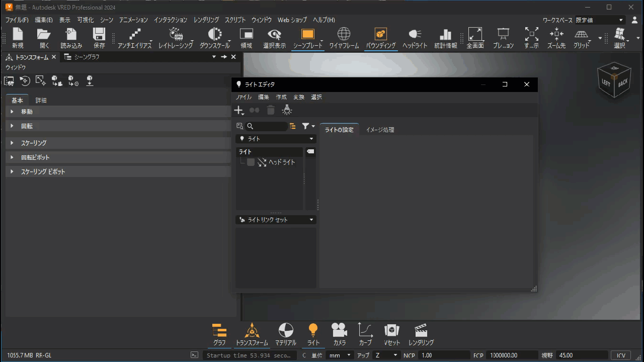Open the ウィンドウ menu of transform panel
This screenshot has width=644, height=362.
click(16, 67)
